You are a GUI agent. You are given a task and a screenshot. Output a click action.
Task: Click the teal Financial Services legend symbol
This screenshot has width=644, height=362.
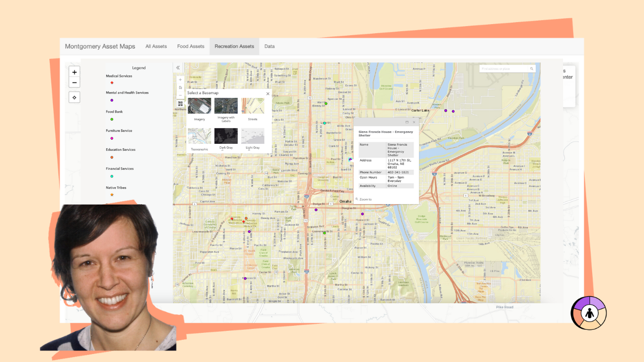[112, 176]
